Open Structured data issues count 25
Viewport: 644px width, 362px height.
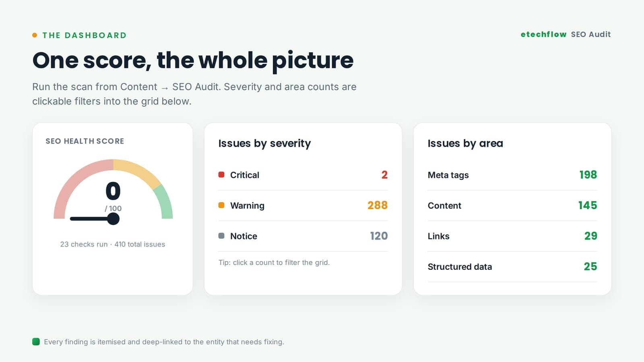pos(590,266)
